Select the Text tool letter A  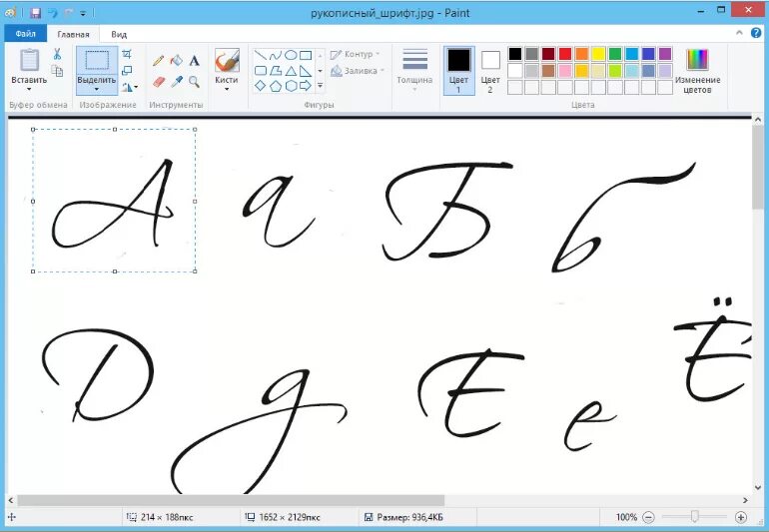click(x=194, y=61)
